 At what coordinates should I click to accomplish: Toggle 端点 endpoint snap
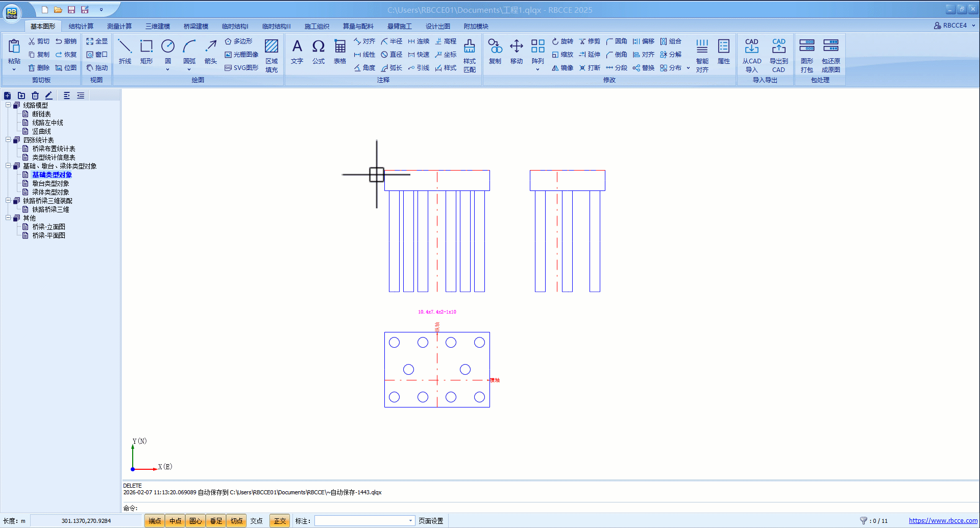click(155, 521)
